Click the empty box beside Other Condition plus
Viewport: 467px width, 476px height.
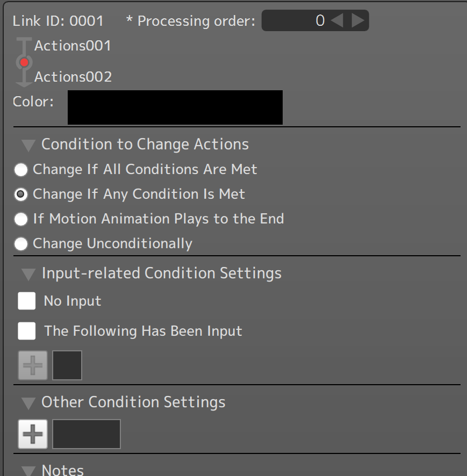pos(87,434)
